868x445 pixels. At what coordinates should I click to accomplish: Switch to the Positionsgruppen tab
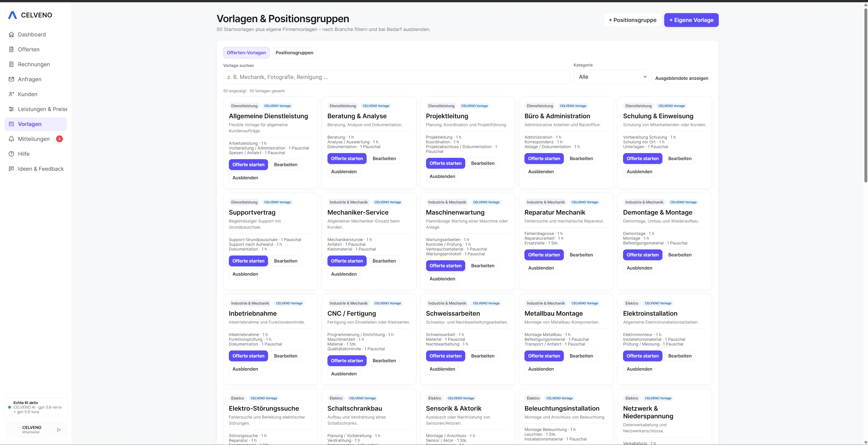click(294, 52)
